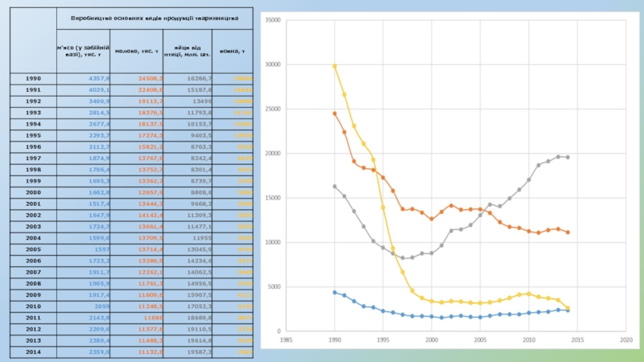This screenshot has width=644, height=362.
Task: Select the 'м'ясо (у забійній вазі), тис. т' header
Action: click(x=84, y=51)
